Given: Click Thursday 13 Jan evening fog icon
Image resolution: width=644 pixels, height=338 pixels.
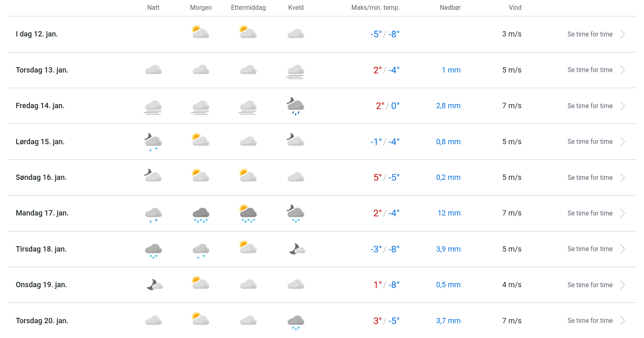Looking at the screenshot, I should point(295,71).
